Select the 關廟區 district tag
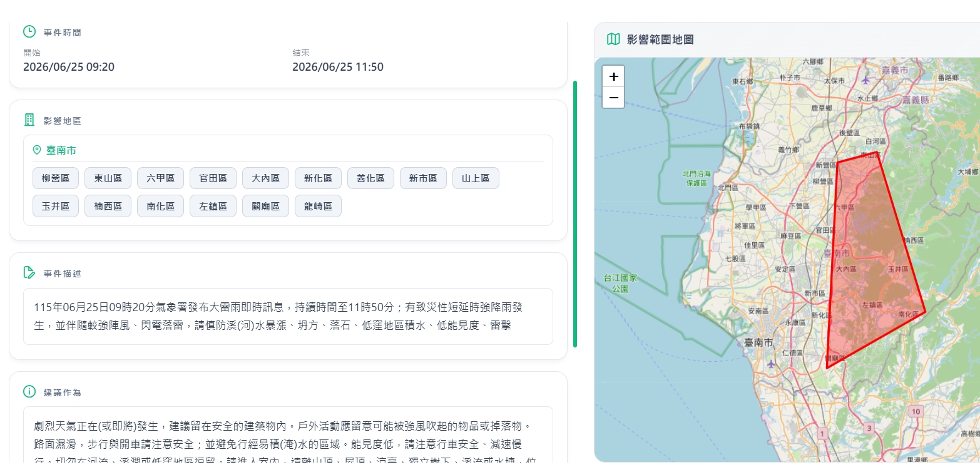 pos(266,206)
